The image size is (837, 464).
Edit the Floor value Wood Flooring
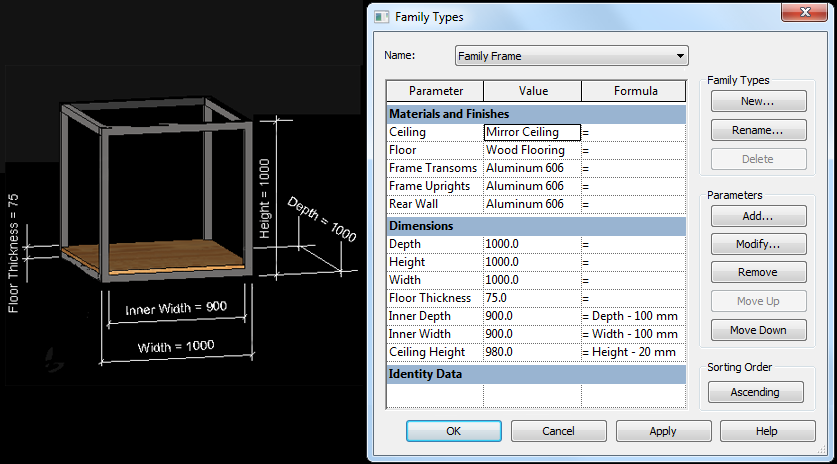tap(532, 150)
